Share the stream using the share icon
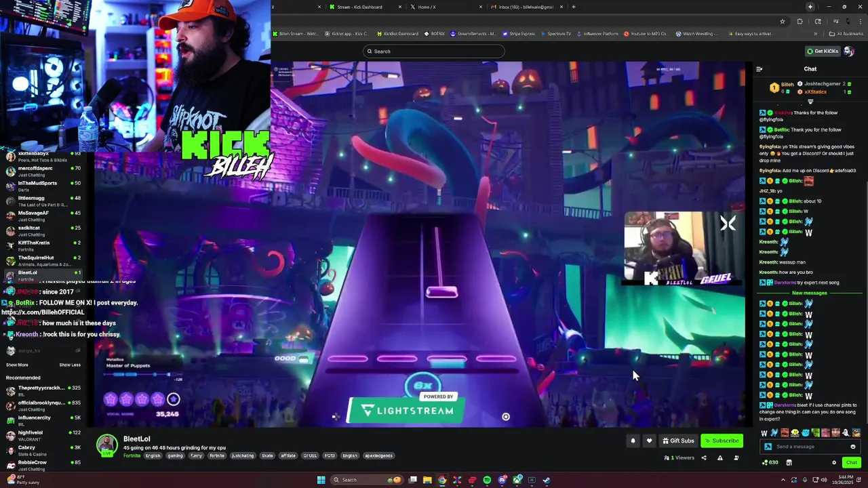 click(703, 458)
